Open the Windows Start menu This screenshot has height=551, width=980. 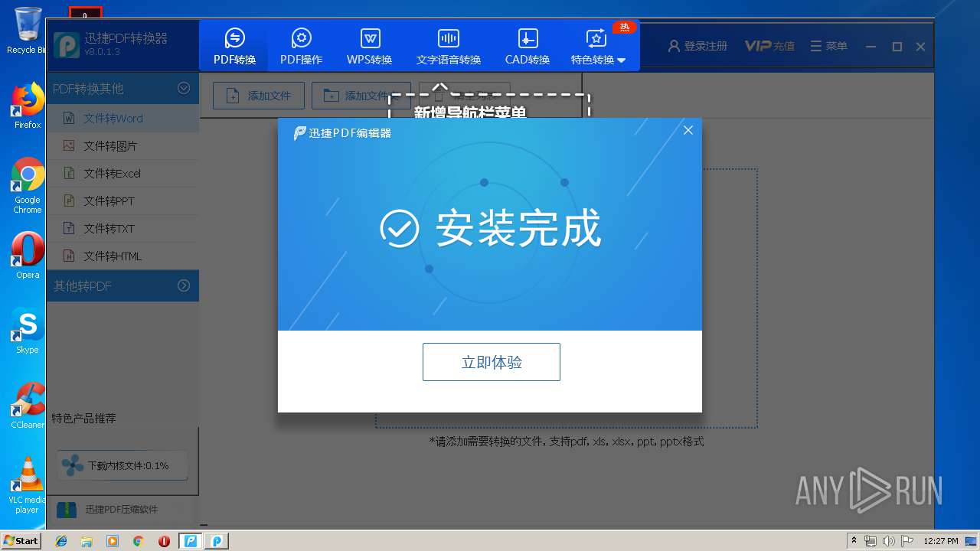coord(21,540)
